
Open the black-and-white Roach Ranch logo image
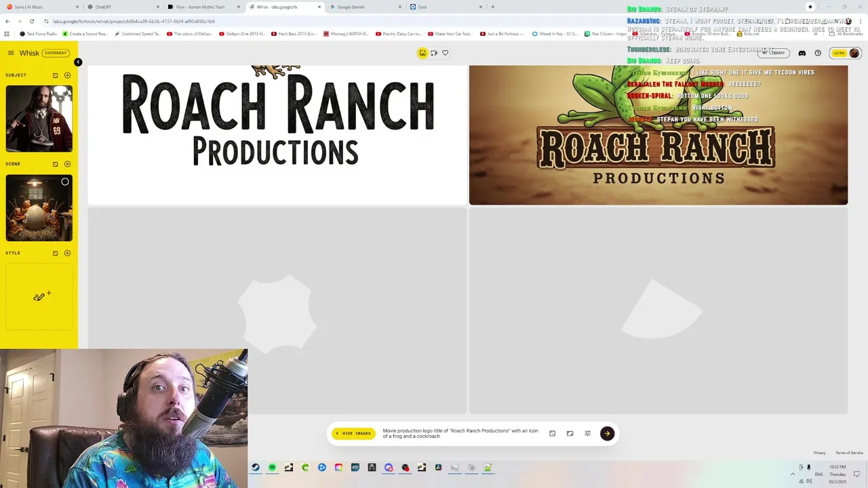click(x=277, y=135)
